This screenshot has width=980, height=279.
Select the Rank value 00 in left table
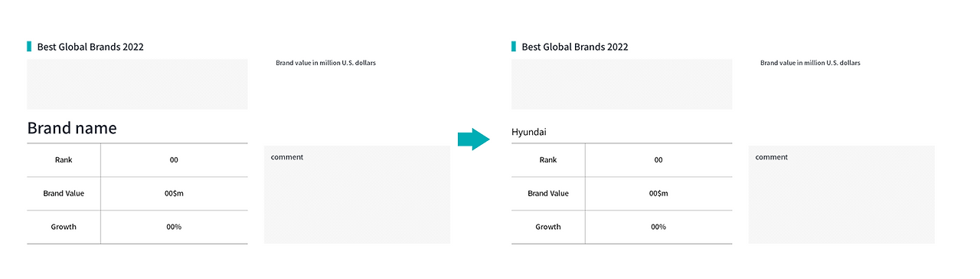tap(174, 160)
